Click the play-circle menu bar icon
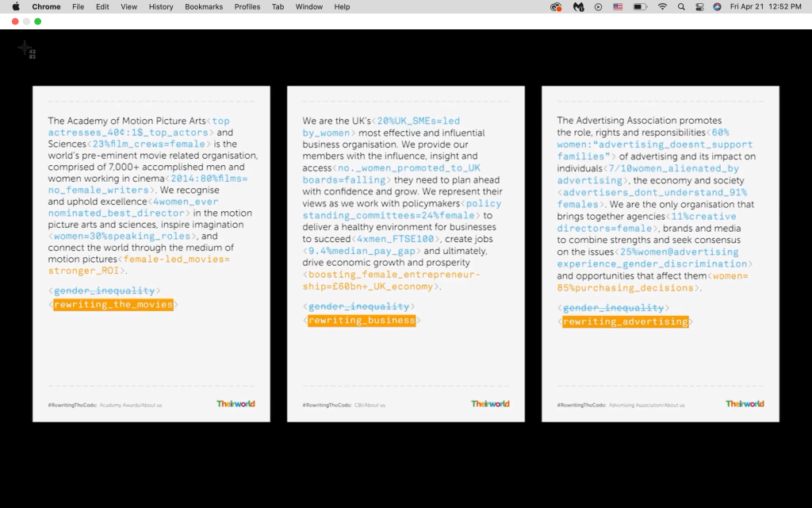The width and height of the screenshot is (812, 508). [598, 6]
